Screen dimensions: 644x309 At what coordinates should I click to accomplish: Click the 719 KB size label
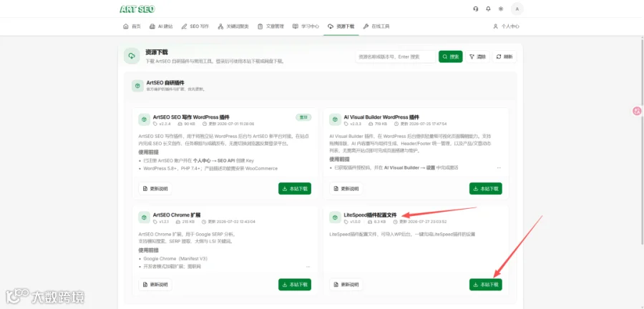click(x=379, y=124)
